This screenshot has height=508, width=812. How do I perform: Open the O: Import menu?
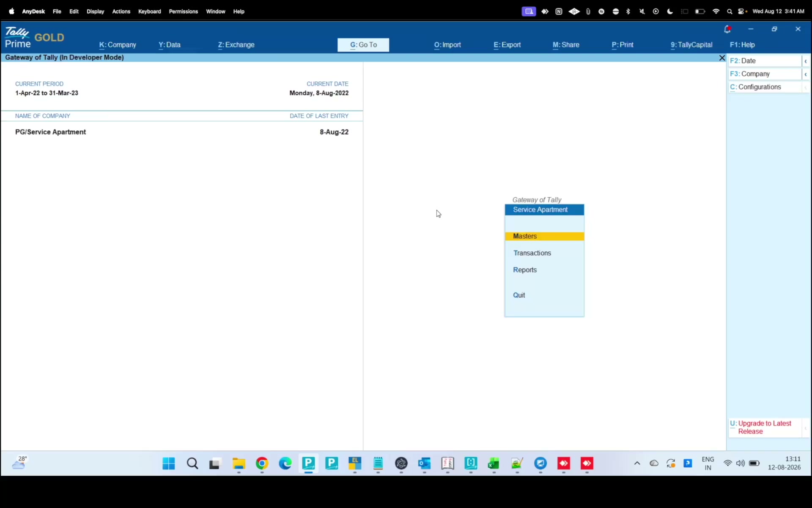coord(447,45)
